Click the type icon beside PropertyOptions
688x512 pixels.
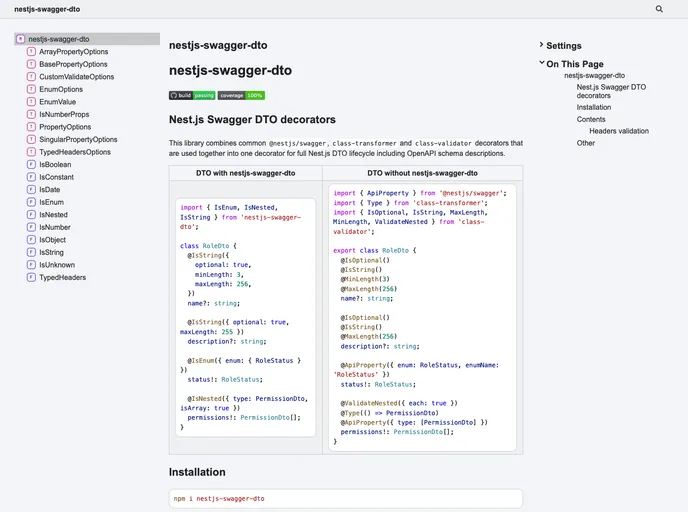(x=31, y=127)
